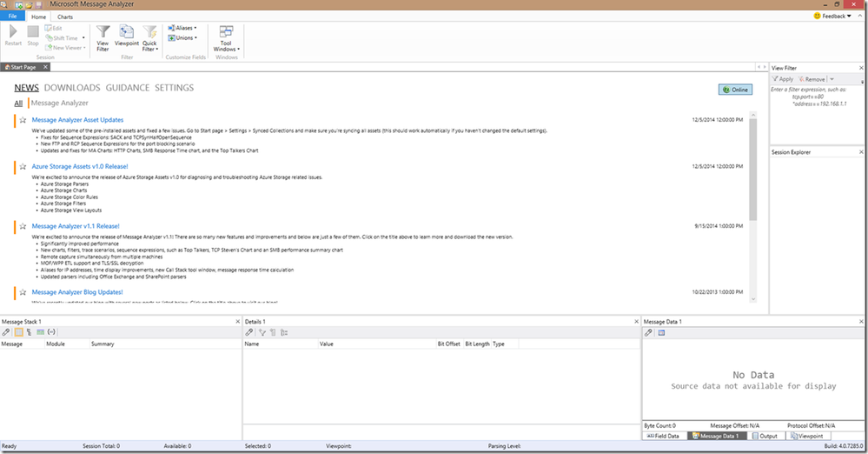
Task: Click the open folder quick access icon
Action: [x=29, y=5]
